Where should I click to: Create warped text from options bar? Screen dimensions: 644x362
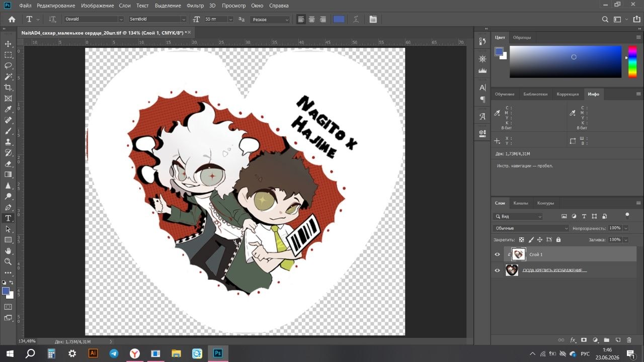click(x=356, y=19)
